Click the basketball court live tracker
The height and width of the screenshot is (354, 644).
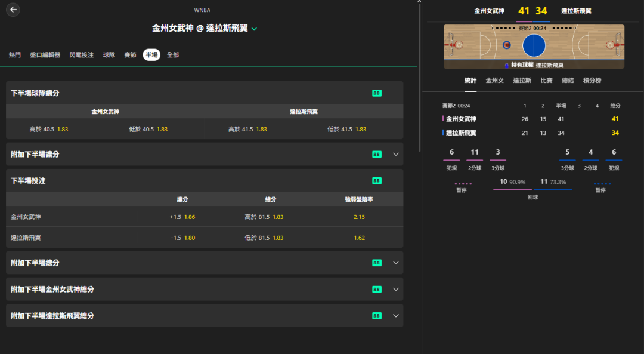tap(534, 47)
